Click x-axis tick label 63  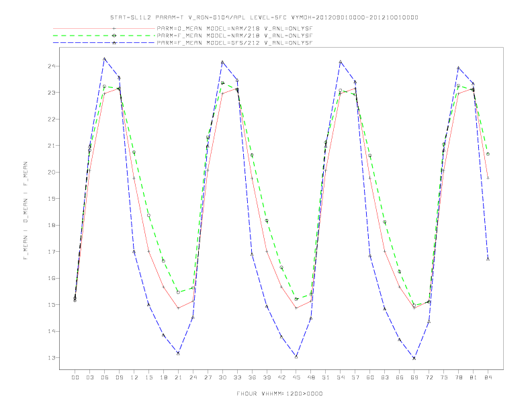tap(385, 377)
